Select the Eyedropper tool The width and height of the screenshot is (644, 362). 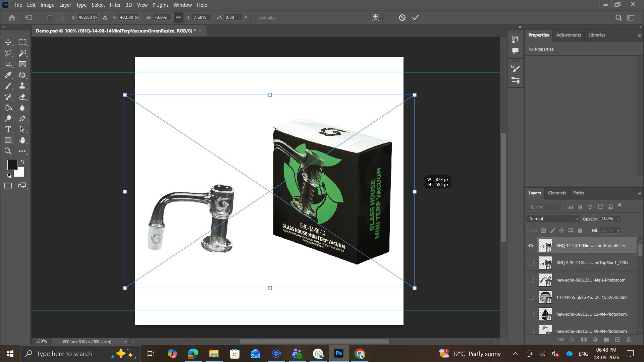pyautogui.click(x=8, y=75)
